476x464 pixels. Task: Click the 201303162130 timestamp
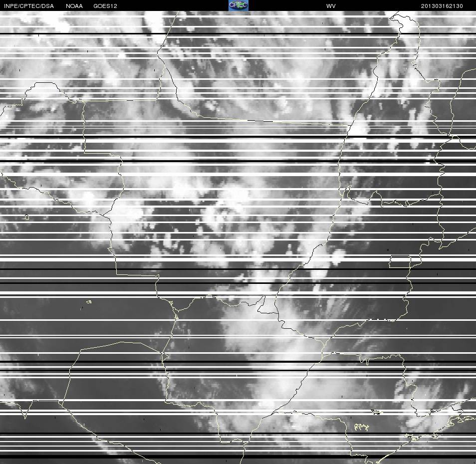click(442, 6)
